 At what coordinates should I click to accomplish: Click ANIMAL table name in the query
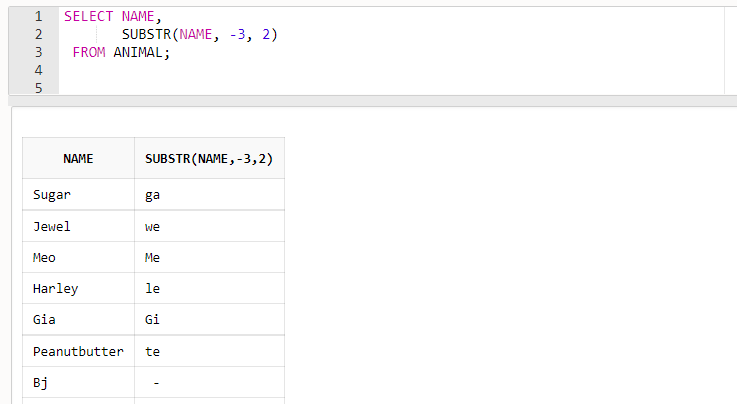(138, 52)
